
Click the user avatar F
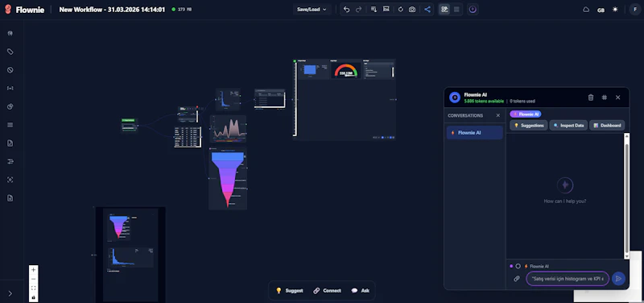click(x=635, y=10)
